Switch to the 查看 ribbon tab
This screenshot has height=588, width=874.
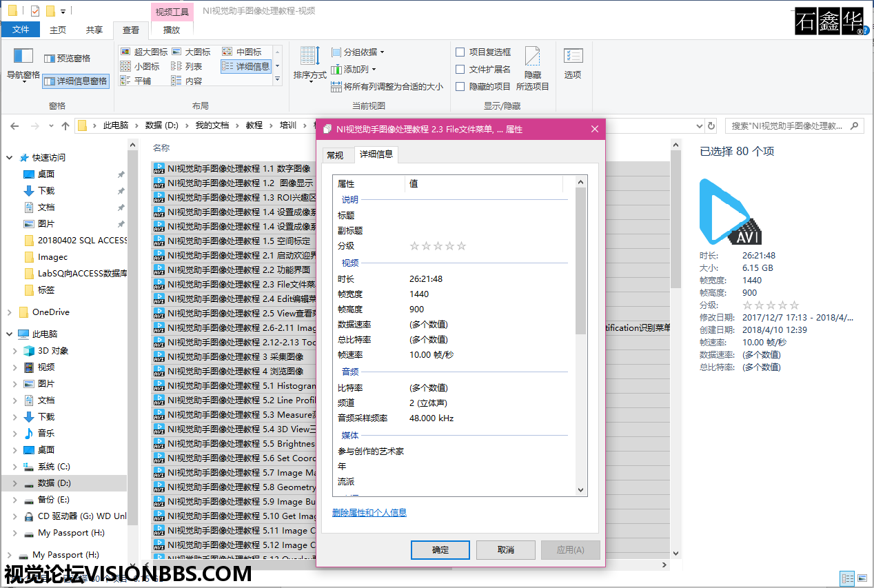tap(131, 30)
